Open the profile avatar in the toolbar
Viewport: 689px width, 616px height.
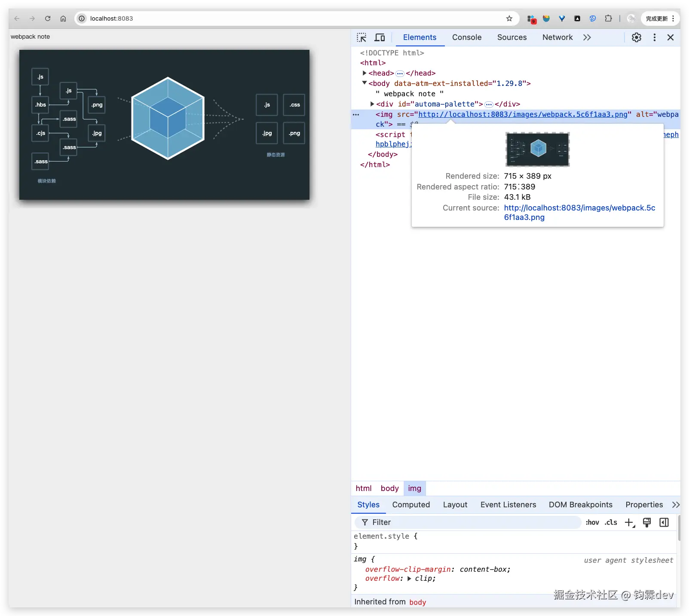[631, 18]
